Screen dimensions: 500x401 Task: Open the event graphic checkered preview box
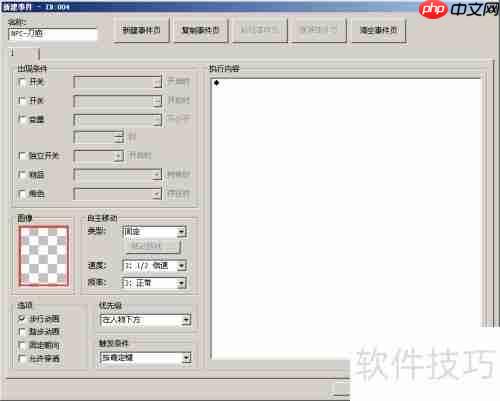[44, 256]
